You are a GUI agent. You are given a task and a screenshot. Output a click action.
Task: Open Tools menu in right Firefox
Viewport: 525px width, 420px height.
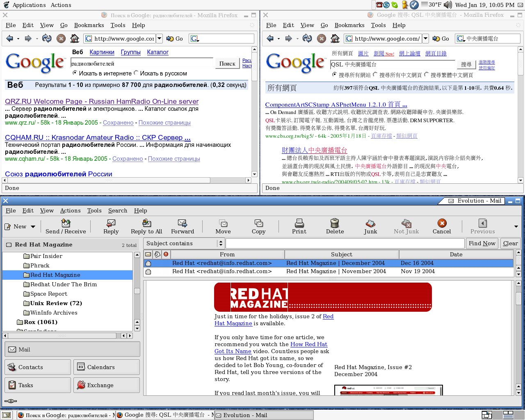(378, 25)
